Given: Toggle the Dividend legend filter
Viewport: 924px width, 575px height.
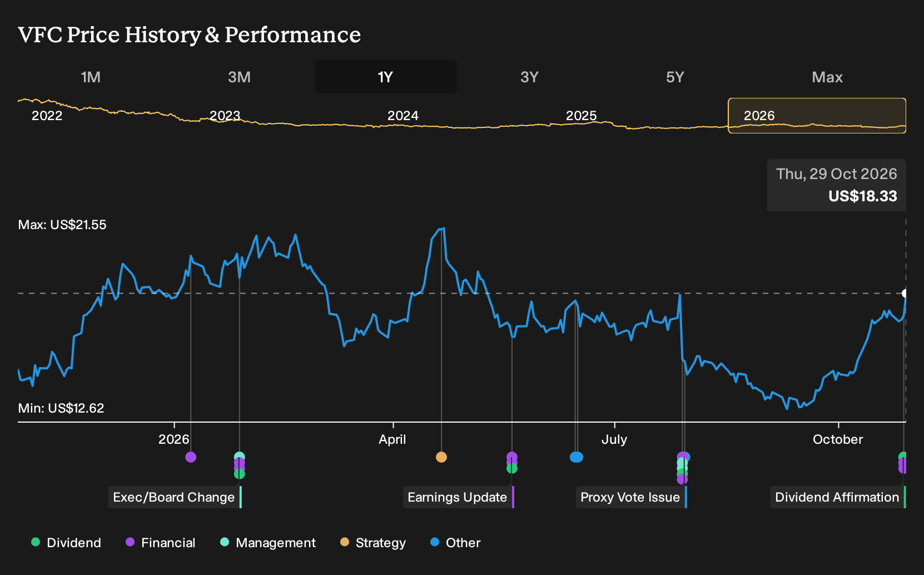Looking at the screenshot, I should (x=66, y=543).
